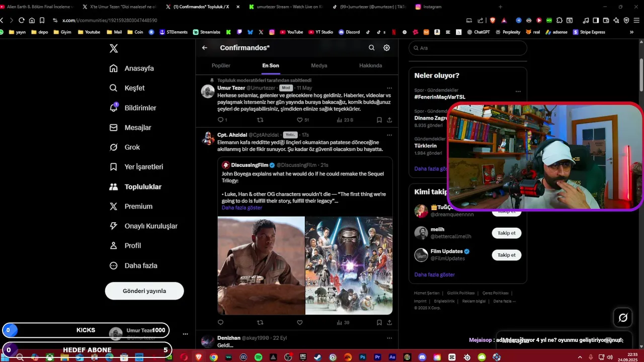Open the #FenerinMaçıVarTSL trend
The width and height of the screenshot is (644, 362).
(440, 97)
